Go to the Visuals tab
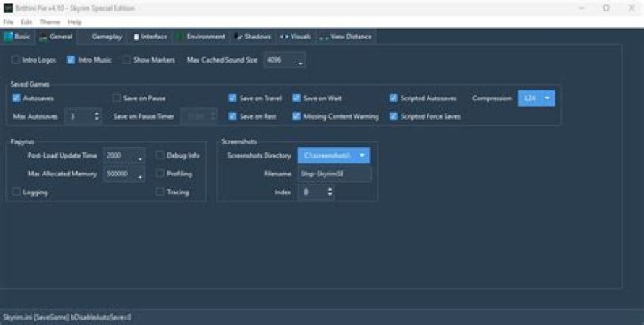The width and height of the screenshot is (644, 325). point(296,37)
